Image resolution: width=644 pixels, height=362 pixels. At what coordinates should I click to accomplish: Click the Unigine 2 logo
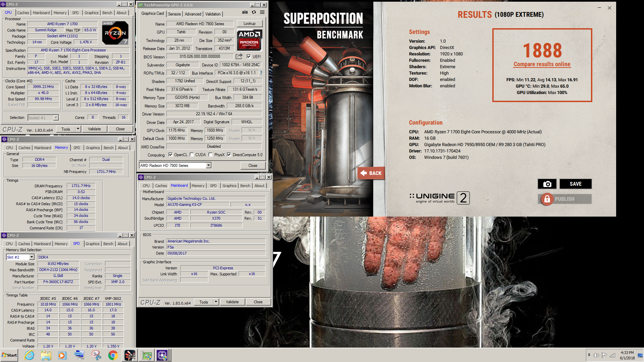point(439,198)
